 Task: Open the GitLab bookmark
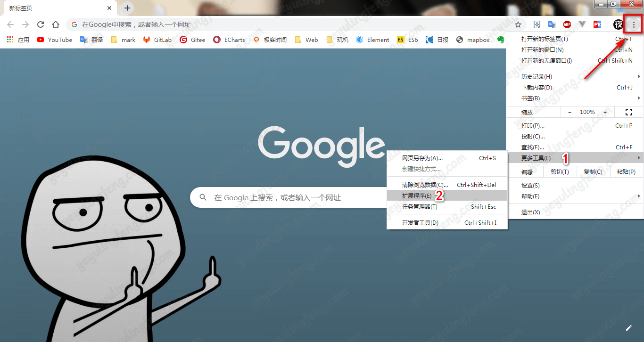pyautogui.click(x=157, y=40)
